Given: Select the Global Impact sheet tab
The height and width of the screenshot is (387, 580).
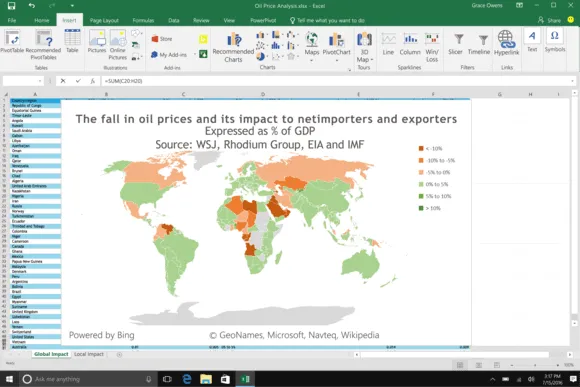Looking at the screenshot, I should pos(51,354).
